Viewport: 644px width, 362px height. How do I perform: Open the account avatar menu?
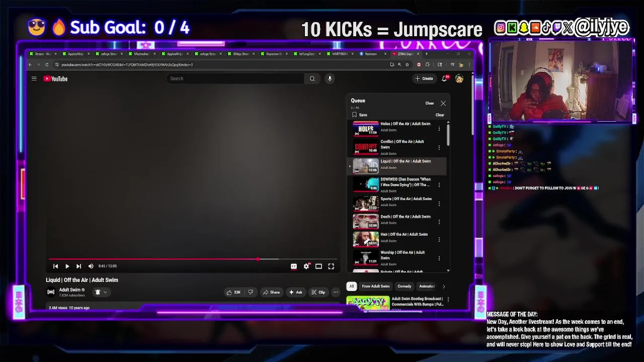coord(459,78)
